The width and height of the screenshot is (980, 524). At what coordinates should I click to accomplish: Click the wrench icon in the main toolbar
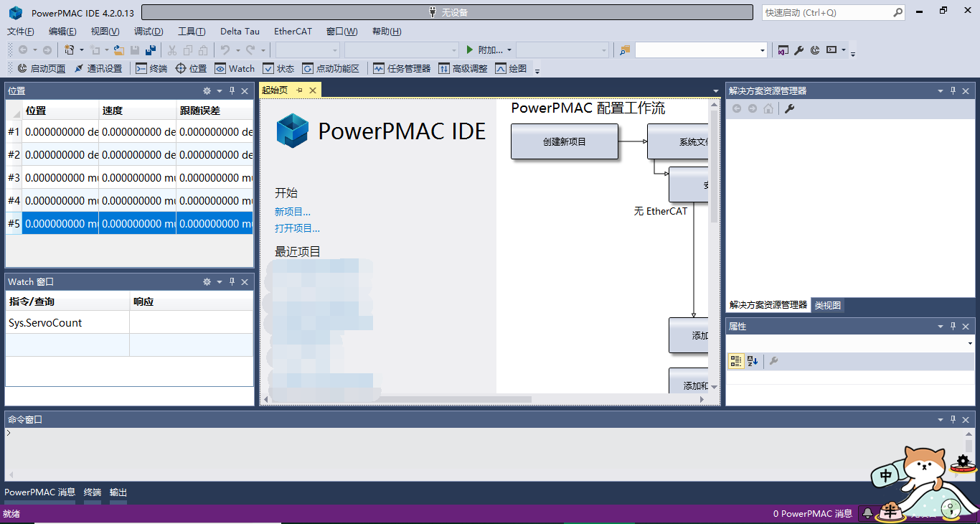click(x=799, y=50)
